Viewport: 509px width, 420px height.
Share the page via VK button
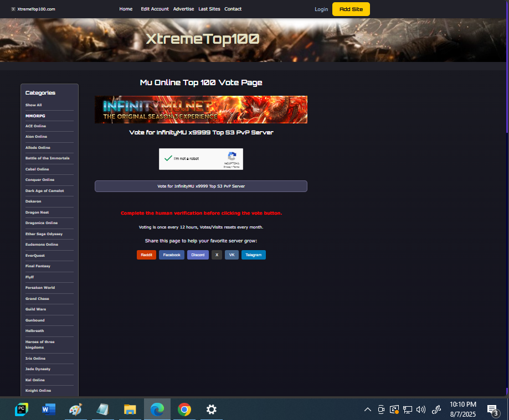(232, 255)
